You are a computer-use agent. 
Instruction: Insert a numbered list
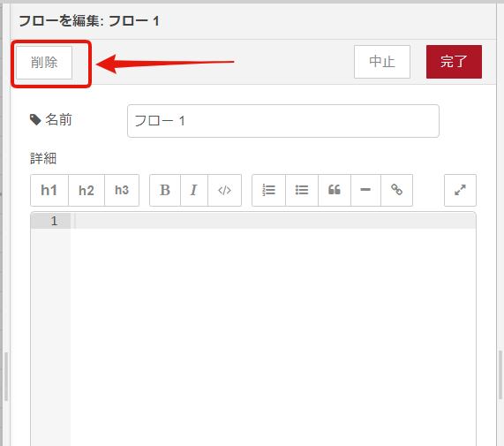point(268,190)
